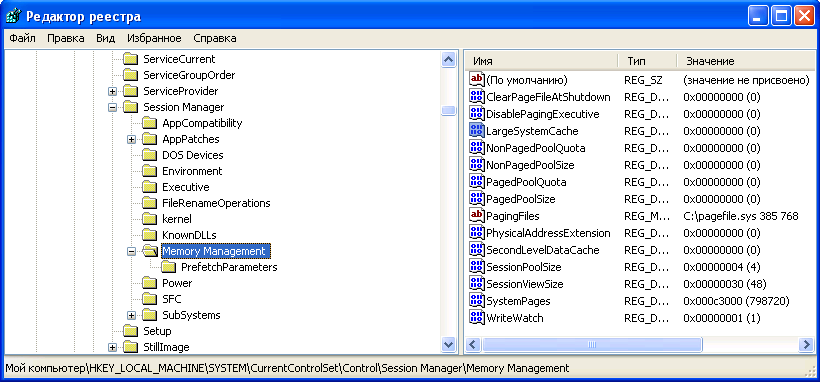Minimize the Registry Editor window
Image resolution: width=820 pixels, height=382 pixels.
758,17
